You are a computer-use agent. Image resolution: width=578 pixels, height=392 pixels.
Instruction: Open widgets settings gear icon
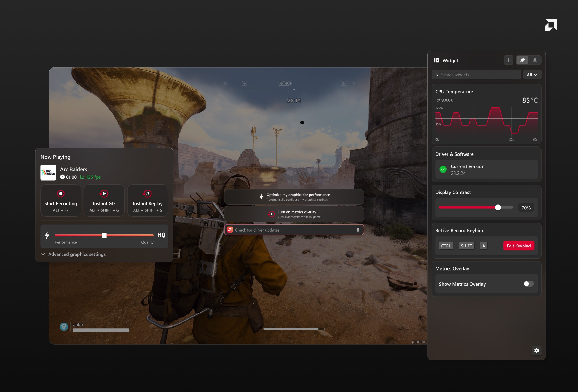point(537,350)
